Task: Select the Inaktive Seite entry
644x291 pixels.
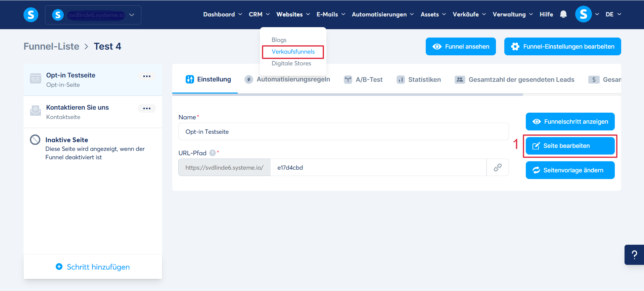Action: coord(93,148)
